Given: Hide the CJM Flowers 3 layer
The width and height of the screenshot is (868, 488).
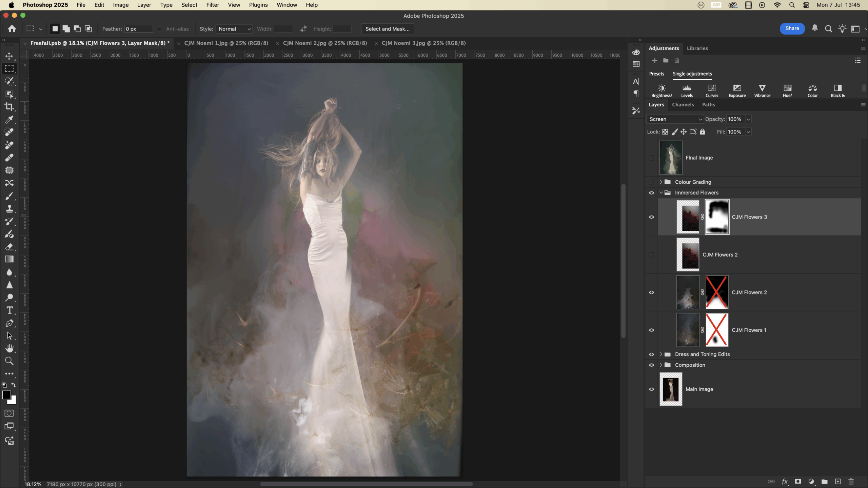Looking at the screenshot, I should 651,217.
